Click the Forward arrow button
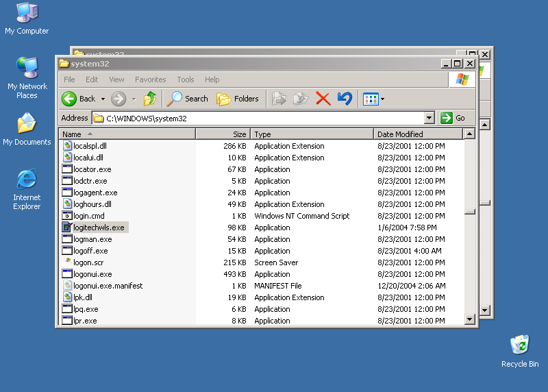Viewport: 548px width, 392px height. [x=119, y=99]
